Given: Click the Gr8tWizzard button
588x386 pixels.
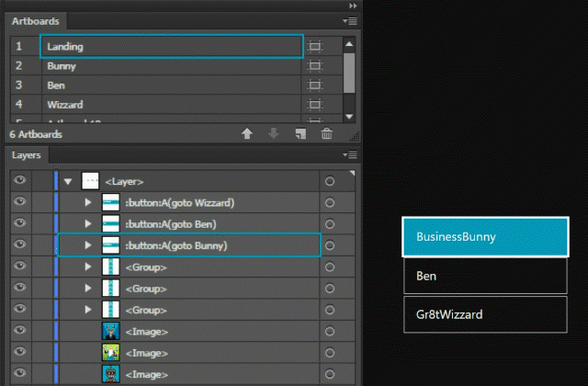Looking at the screenshot, I should (485, 314).
